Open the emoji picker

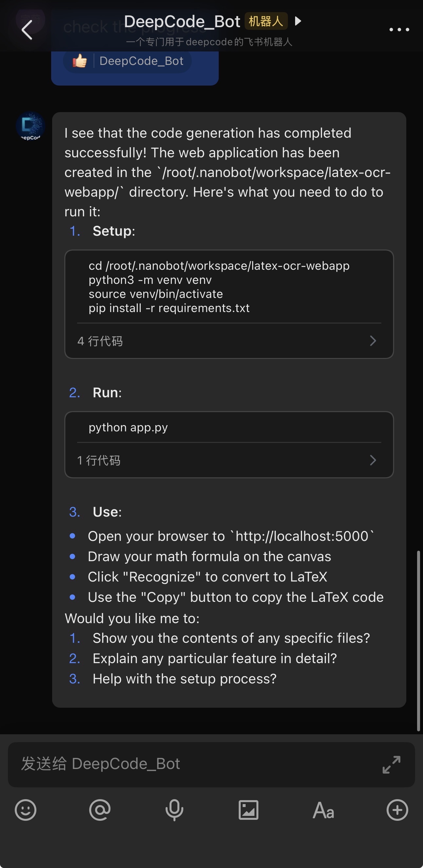click(25, 810)
